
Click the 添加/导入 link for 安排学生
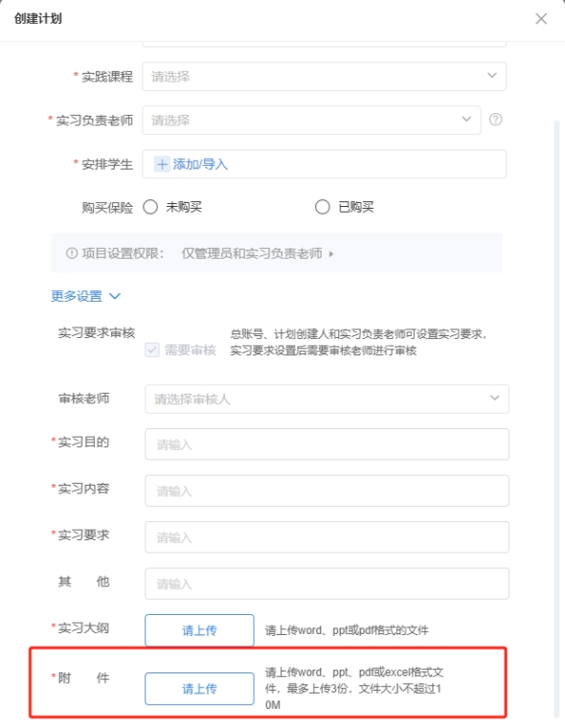coord(200,165)
